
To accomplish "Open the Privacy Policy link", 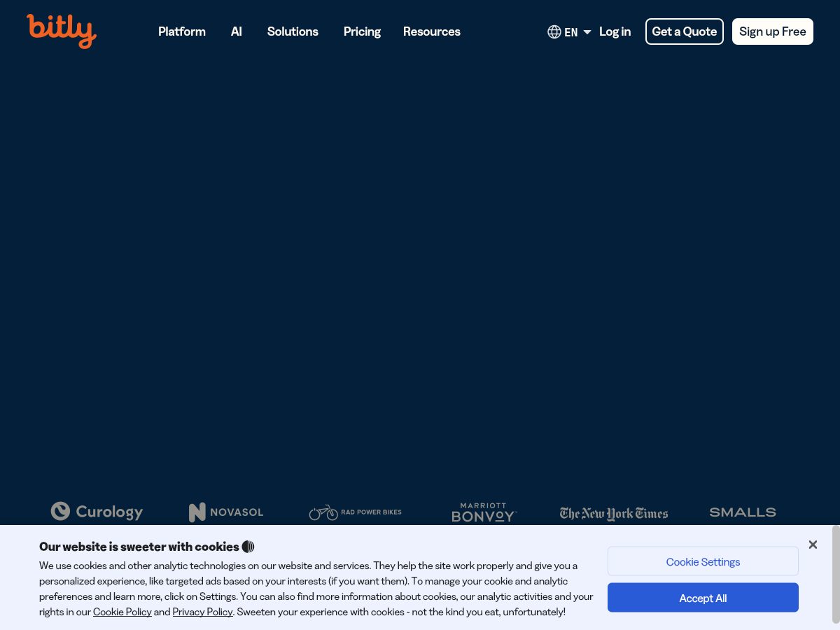I will tap(202, 612).
